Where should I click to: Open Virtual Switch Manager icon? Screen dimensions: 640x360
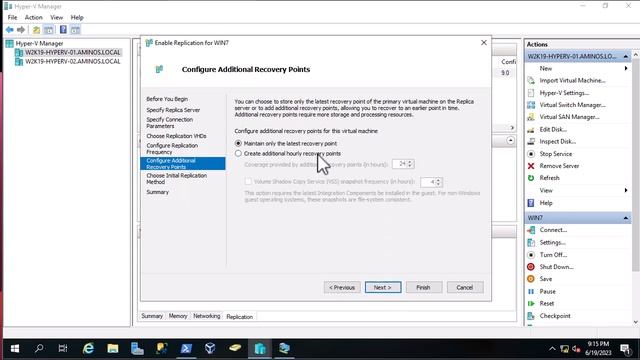pos(531,105)
